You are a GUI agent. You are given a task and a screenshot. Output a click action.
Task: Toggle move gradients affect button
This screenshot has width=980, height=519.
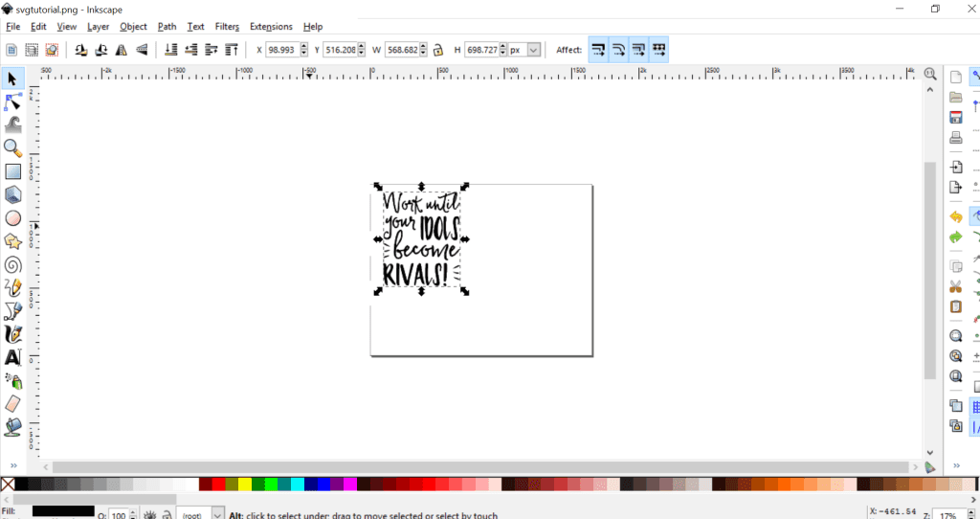coord(638,50)
